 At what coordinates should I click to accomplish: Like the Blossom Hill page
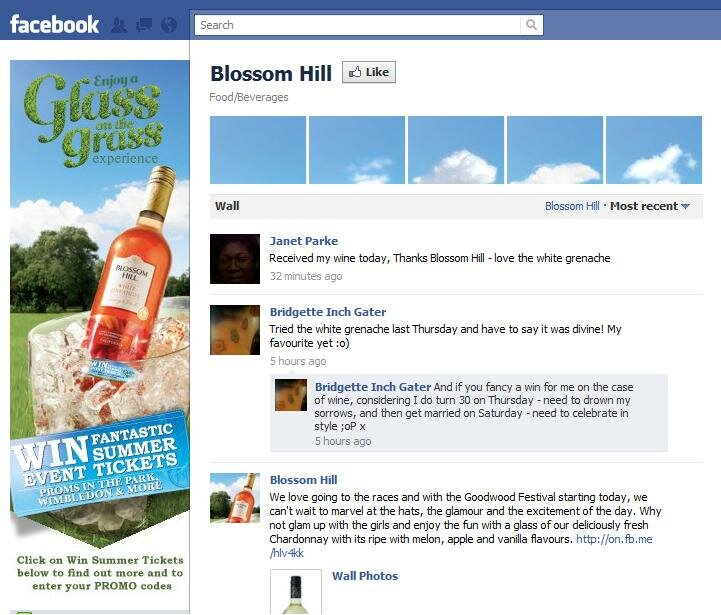(x=369, y=72)
